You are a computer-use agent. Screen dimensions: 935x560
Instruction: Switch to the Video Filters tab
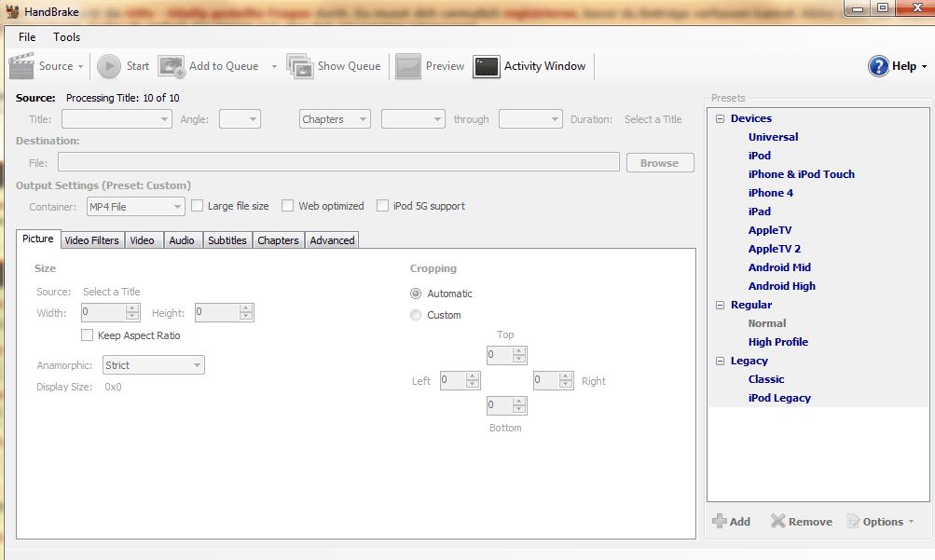(92, 240)
